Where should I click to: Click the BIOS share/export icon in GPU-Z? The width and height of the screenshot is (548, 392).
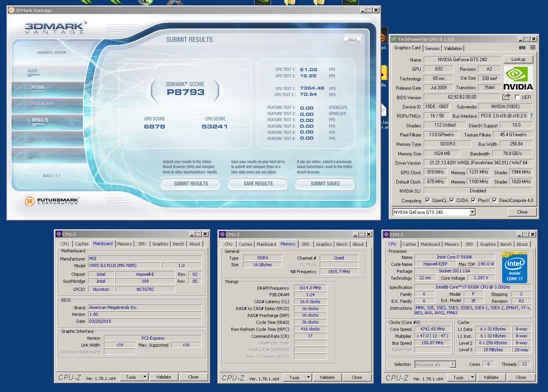(x=506, y=97)
